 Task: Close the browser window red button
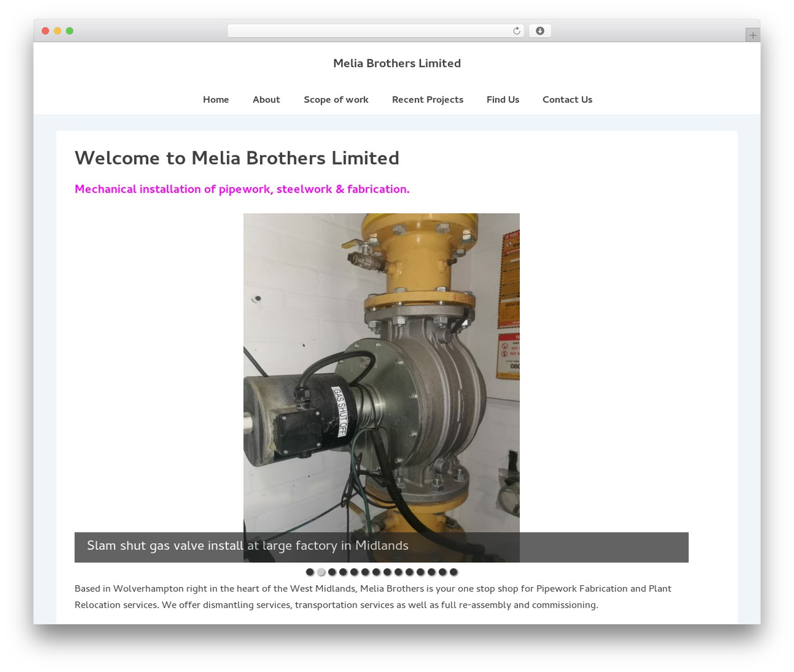click(45, 31)
